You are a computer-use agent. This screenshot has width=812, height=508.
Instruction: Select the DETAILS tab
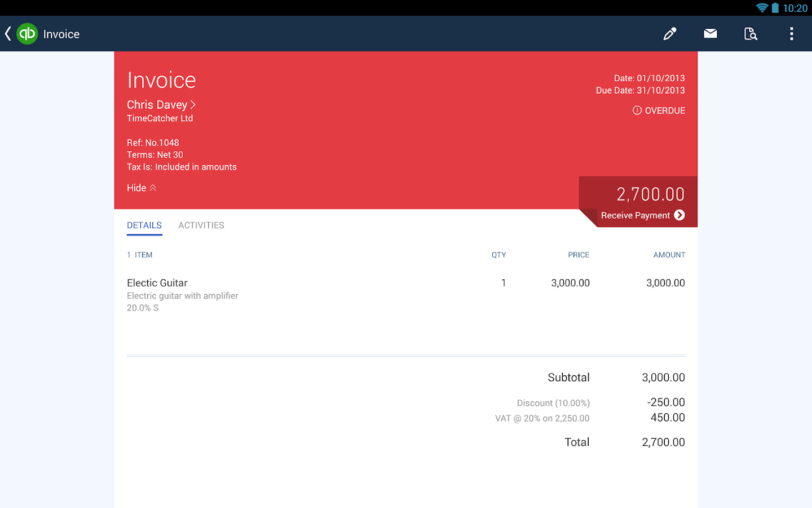tap(144, 225)
